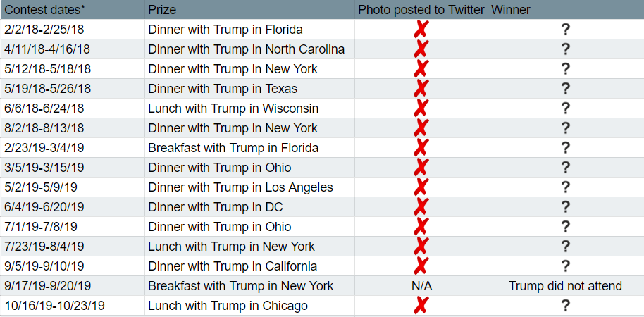
Task: Select the N/A cell
Action: [x=421, y=286]
